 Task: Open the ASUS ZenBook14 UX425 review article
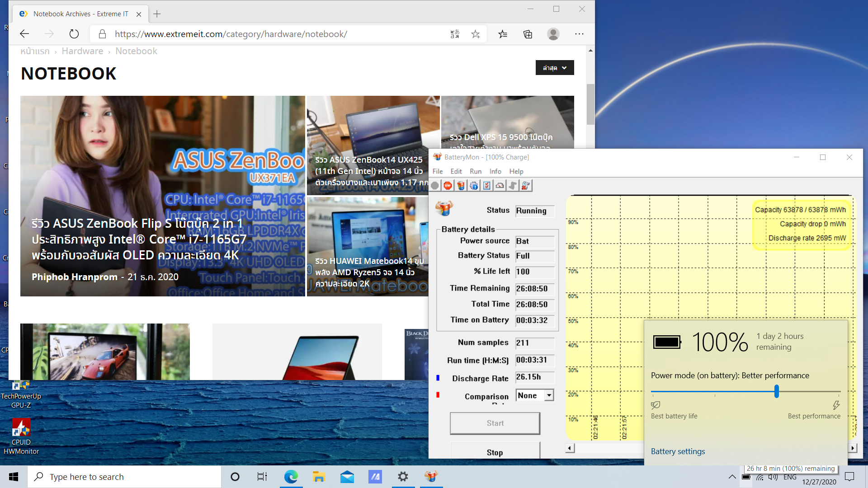point(371,171)
